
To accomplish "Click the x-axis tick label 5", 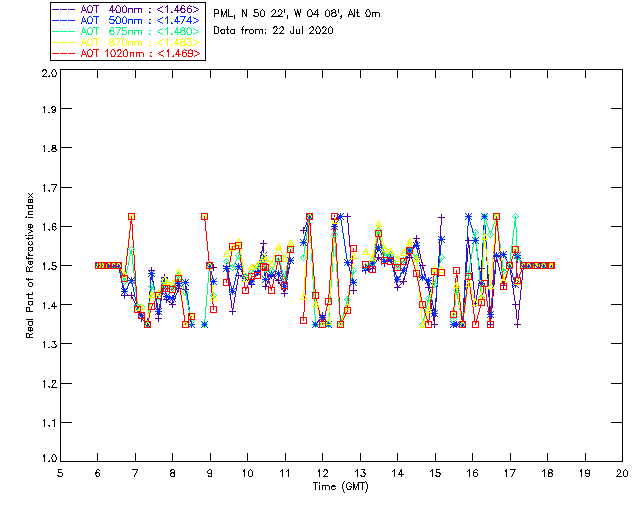I will (60, 473).
